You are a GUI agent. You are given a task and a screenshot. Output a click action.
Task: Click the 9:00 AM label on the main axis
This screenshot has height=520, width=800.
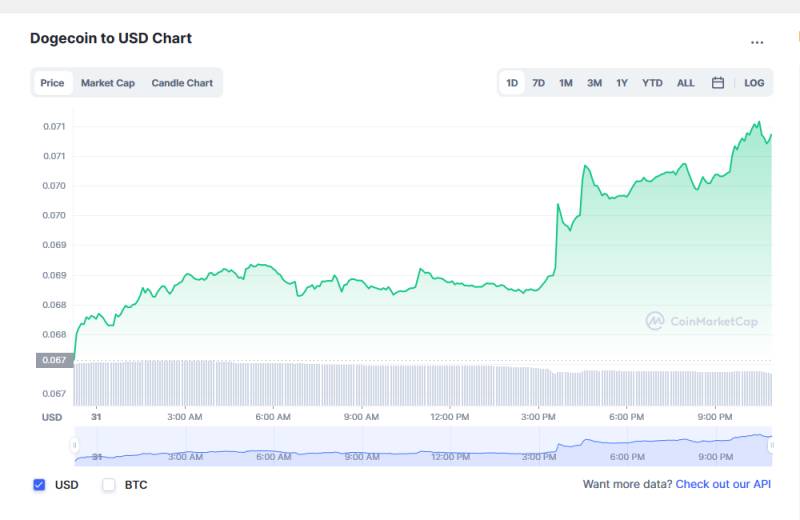[x=361, y=417]
